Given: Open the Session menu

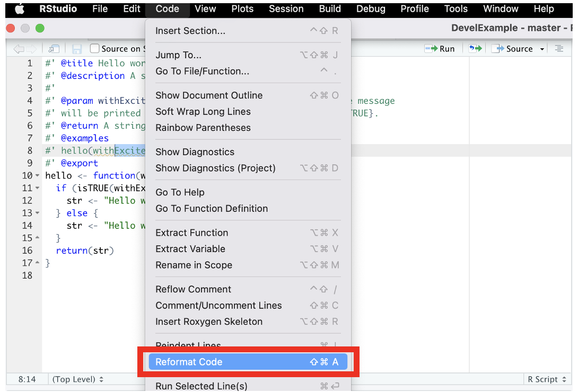Looking at the screenshot, I should pos(286,9).
